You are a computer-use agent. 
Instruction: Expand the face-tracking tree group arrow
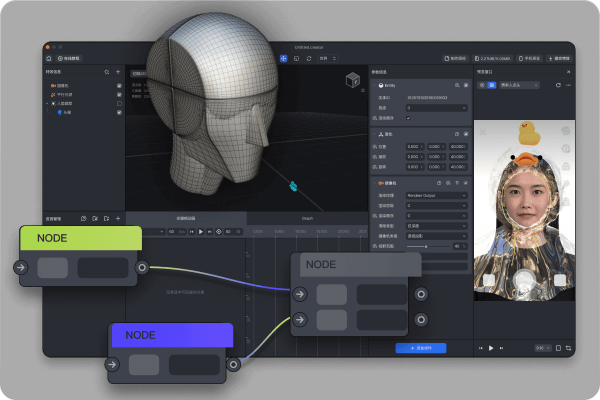(47, 103)
